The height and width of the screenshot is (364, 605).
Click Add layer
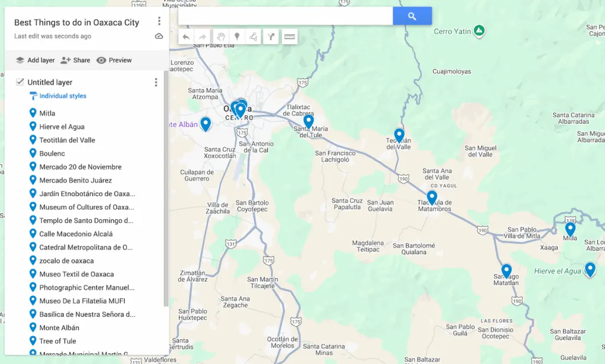tap(35, 60)
